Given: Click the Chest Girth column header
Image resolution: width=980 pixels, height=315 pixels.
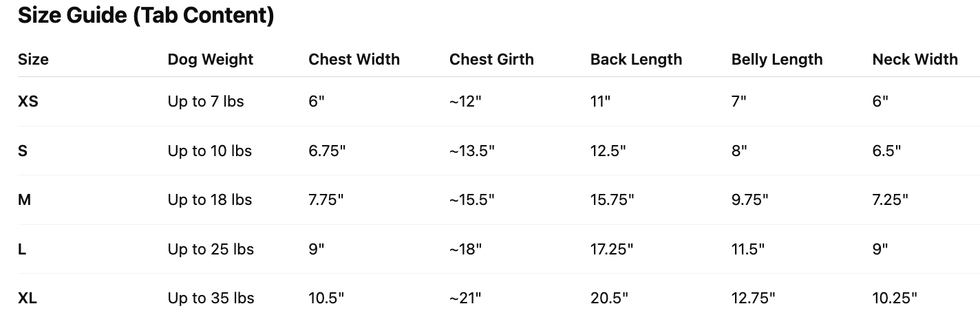Looking at the screenshot, I should click(x=491, y=60).
